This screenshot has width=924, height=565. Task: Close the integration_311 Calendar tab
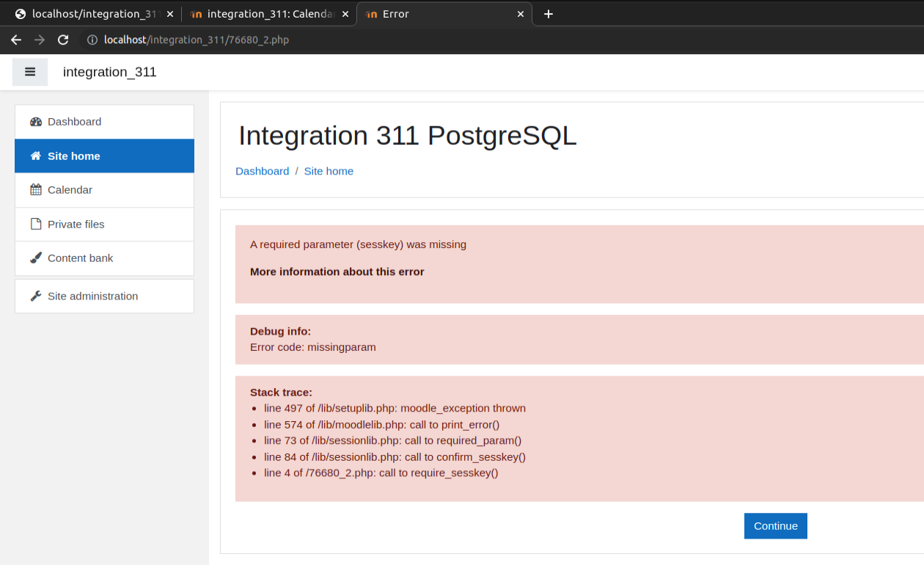tap(345, 14)
